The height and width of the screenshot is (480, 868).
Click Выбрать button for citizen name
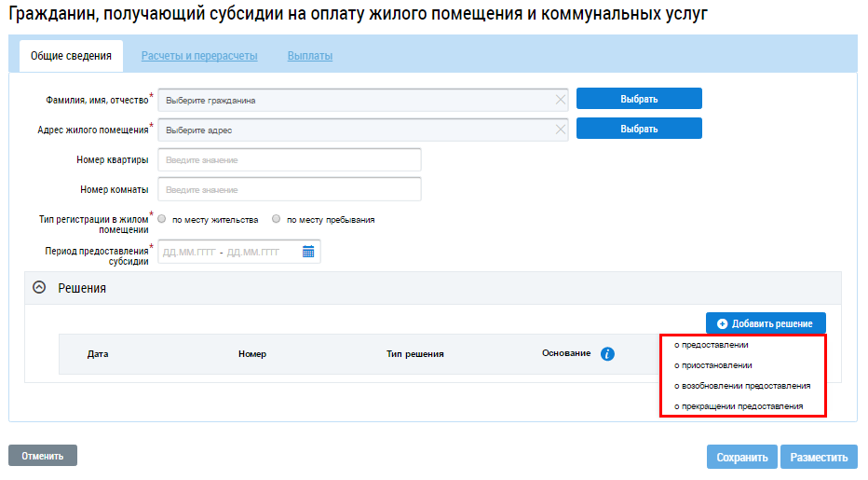[639, 99]
